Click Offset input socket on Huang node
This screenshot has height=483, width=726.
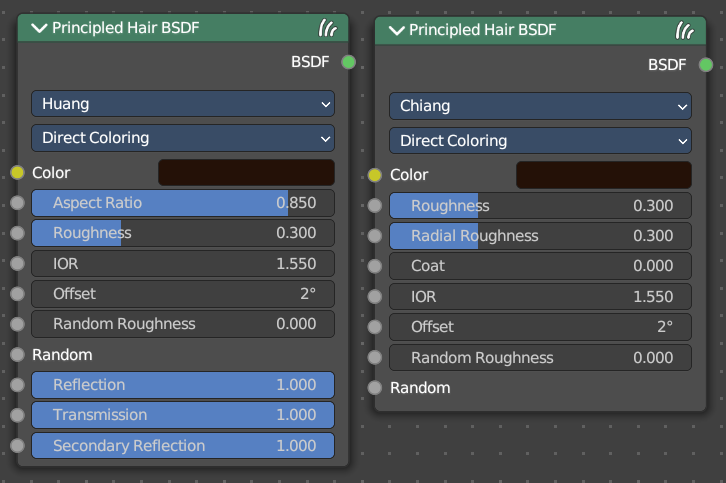click(18, 294)
